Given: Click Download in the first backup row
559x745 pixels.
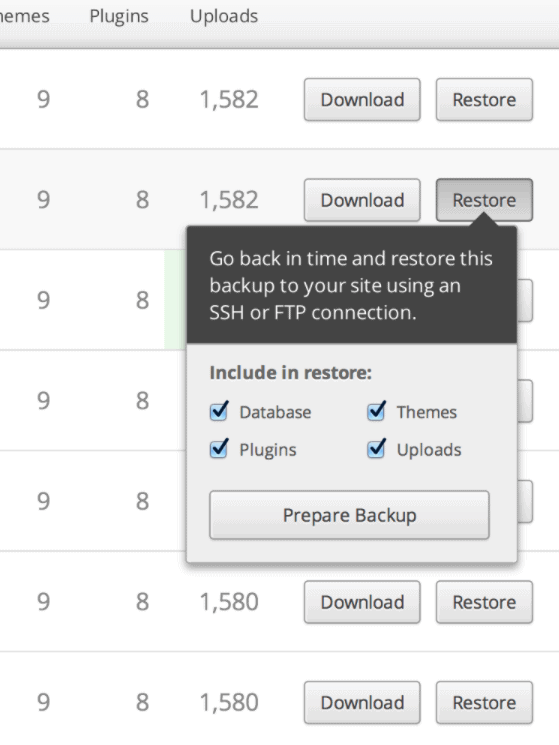Looking at the screenshot, I should (x=362, y=100).
